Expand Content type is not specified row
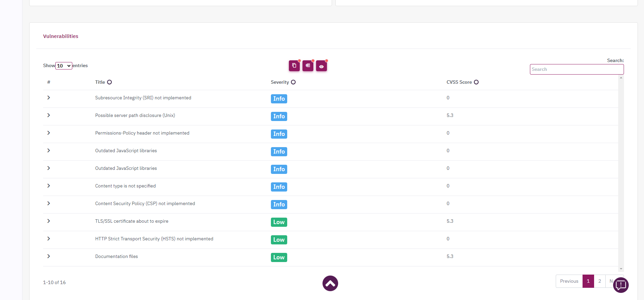Viewport: 644px width, 300px height. tap(49, 186)
